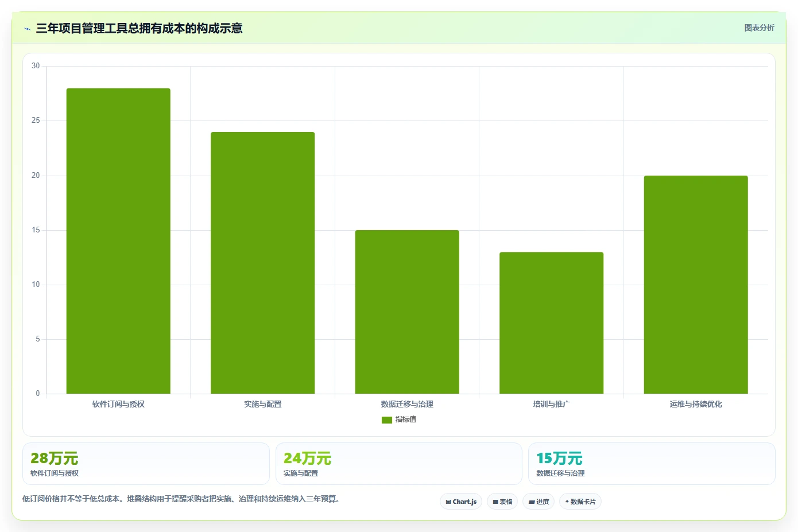Click the y-axis value 20
The image size is (798, 532).
click(36, 176)
